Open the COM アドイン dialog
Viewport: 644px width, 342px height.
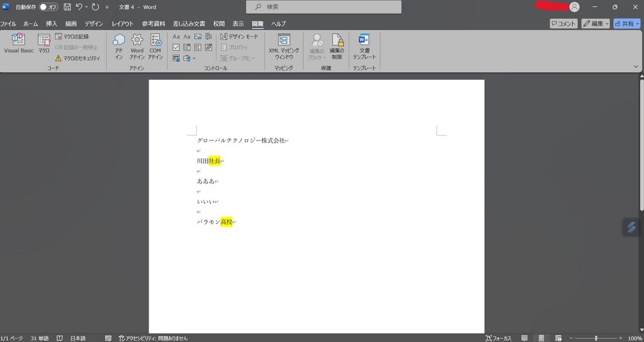point(156,46)
